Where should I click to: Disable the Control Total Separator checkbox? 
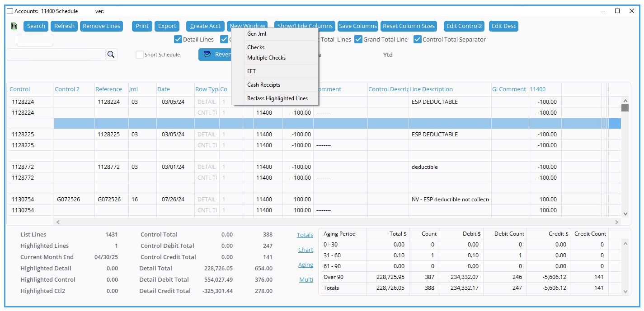pyautogui.click(x=418, y=39)
